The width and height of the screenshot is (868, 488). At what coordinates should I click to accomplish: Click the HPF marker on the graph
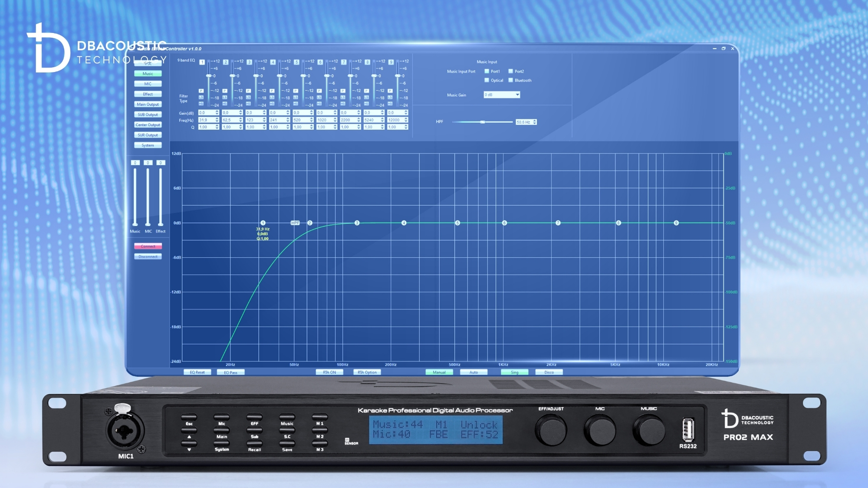coord(295,223)
